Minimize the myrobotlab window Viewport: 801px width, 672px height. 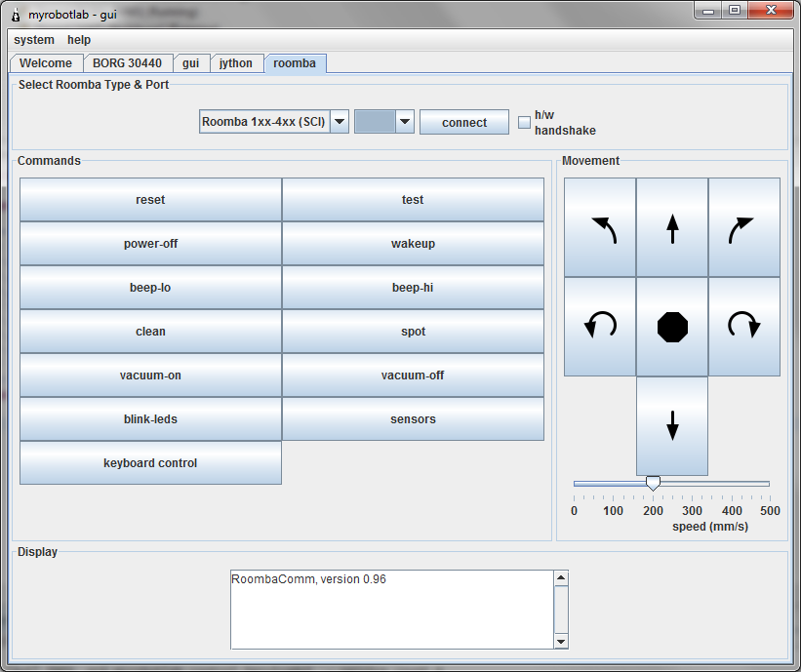(x=708, y=11)
